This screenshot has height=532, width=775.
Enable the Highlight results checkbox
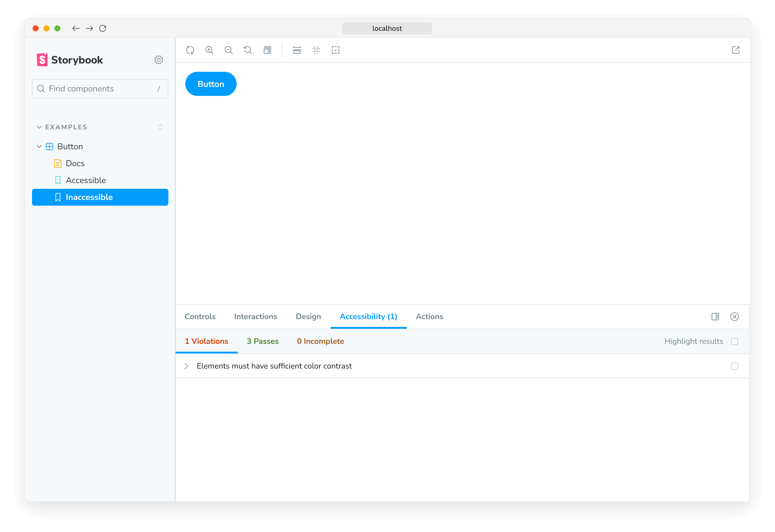[735, 341]
